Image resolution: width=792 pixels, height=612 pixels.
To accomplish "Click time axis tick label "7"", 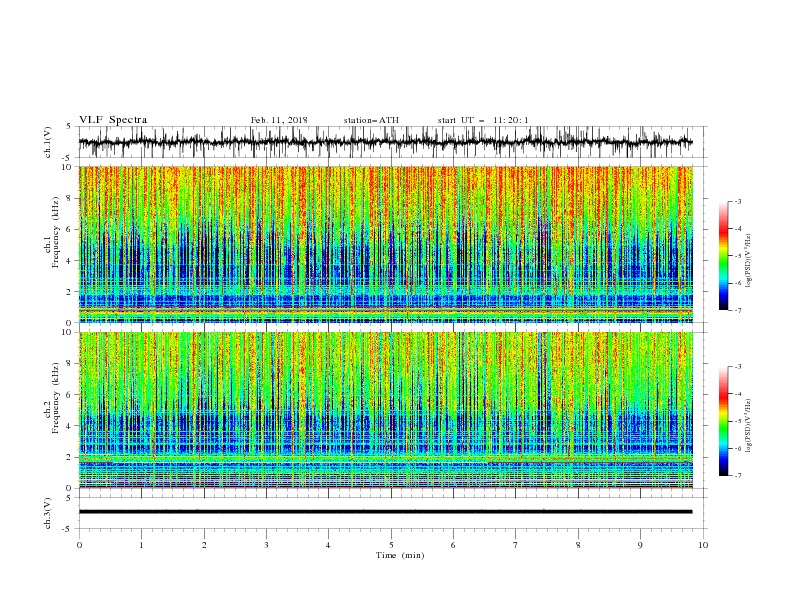I will [x=516, y=545].
